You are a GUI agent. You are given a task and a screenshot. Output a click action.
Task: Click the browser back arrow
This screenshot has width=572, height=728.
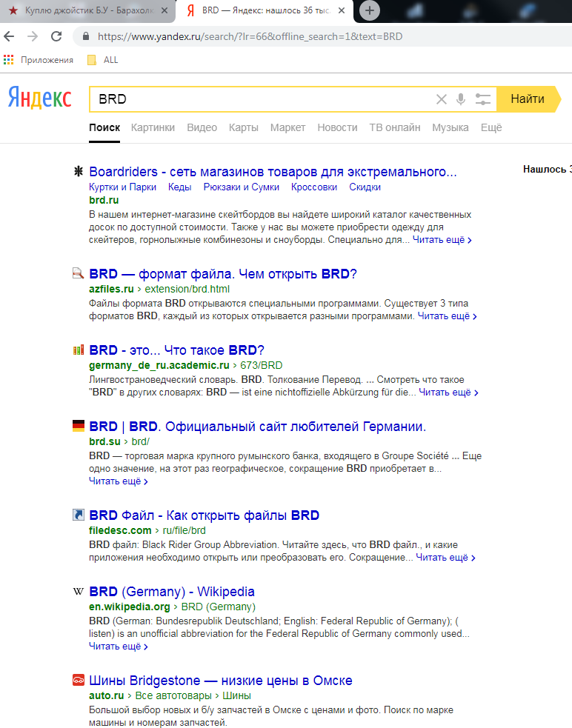(x=9, y=36)
